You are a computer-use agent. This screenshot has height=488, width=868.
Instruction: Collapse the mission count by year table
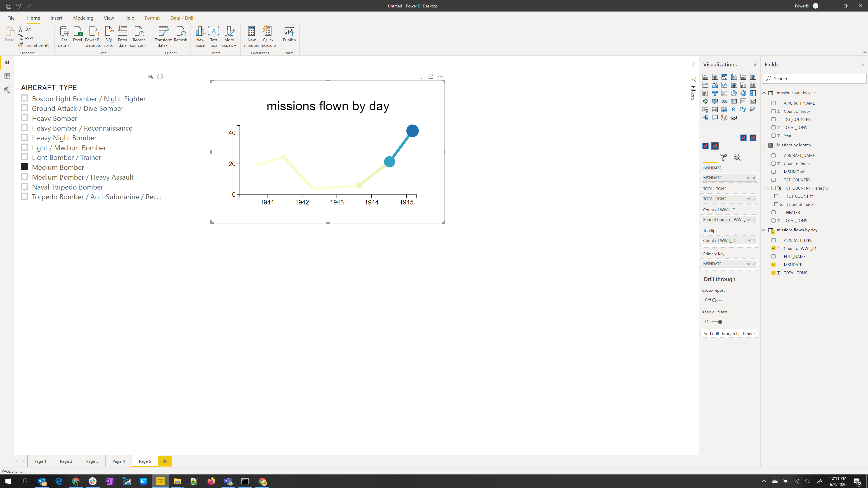(x=764, y=93)
